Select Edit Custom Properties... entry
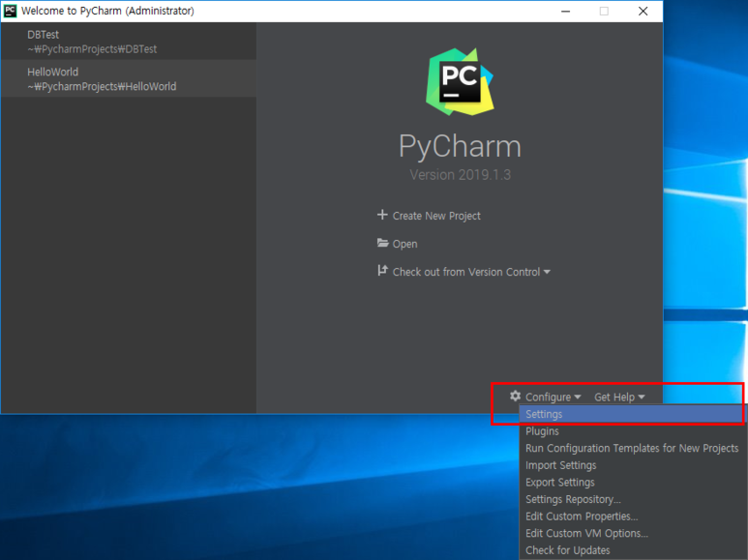This screenshot has width=748, height=560. click(x=631, y=516)
